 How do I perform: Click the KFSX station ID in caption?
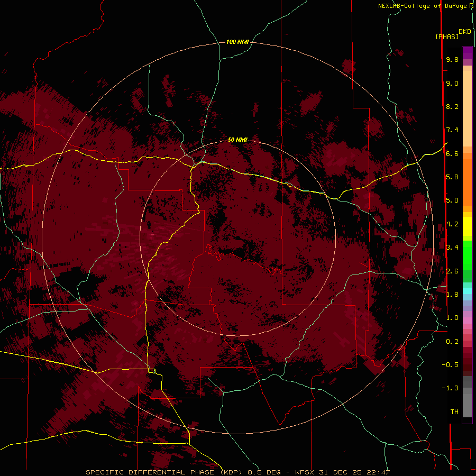coord(306,472)
